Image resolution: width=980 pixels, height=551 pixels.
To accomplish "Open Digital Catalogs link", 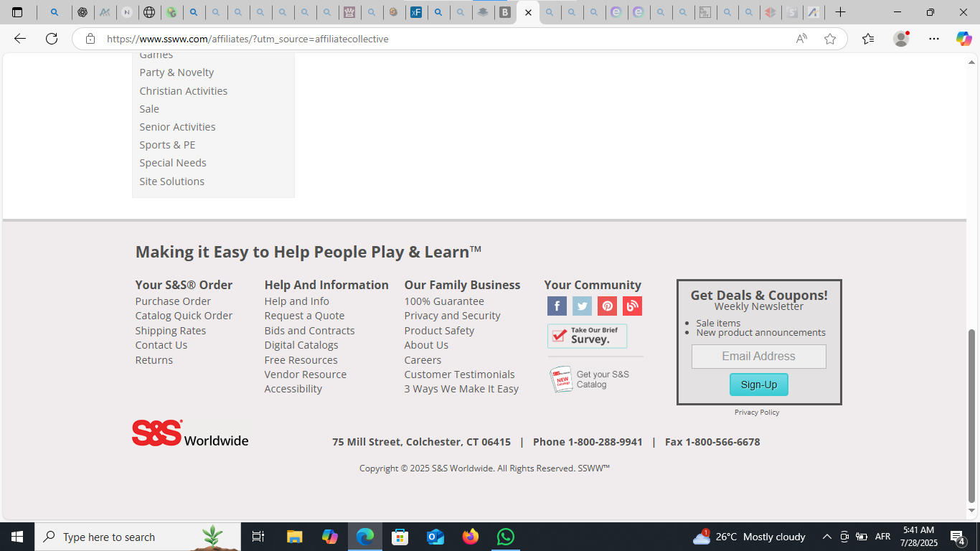I will (301, 345).
